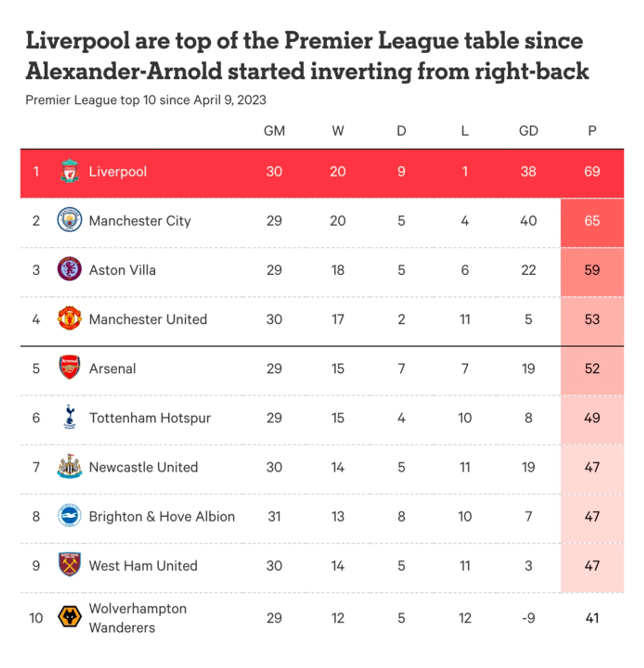Click the Newcastle United crest
Image resolution: width=644 pixels, height=668 pixels.
(69, 466)
